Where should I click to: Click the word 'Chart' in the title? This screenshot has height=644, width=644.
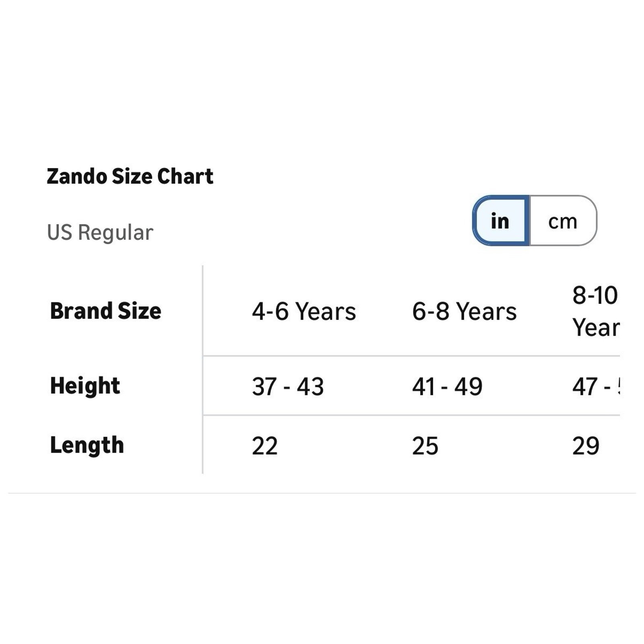[185, 176]
